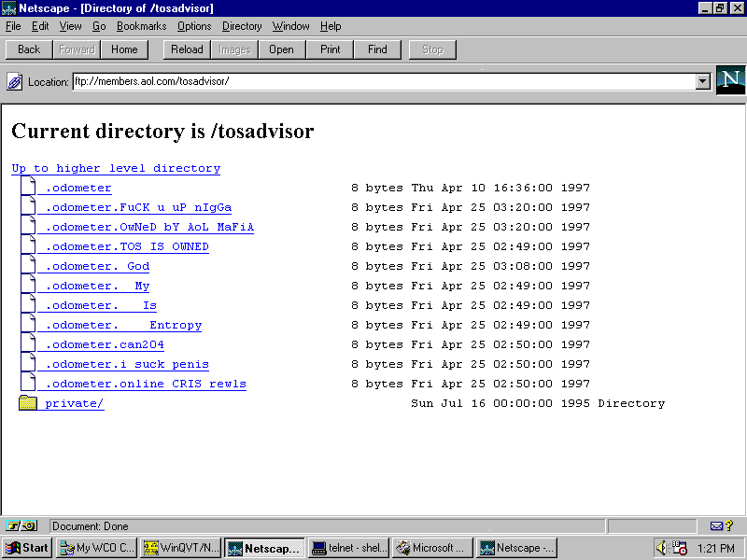Screen dimensions: 747x560
Task: Click the file icon beside '.odometer. Is'
Action: click(28, 302)
